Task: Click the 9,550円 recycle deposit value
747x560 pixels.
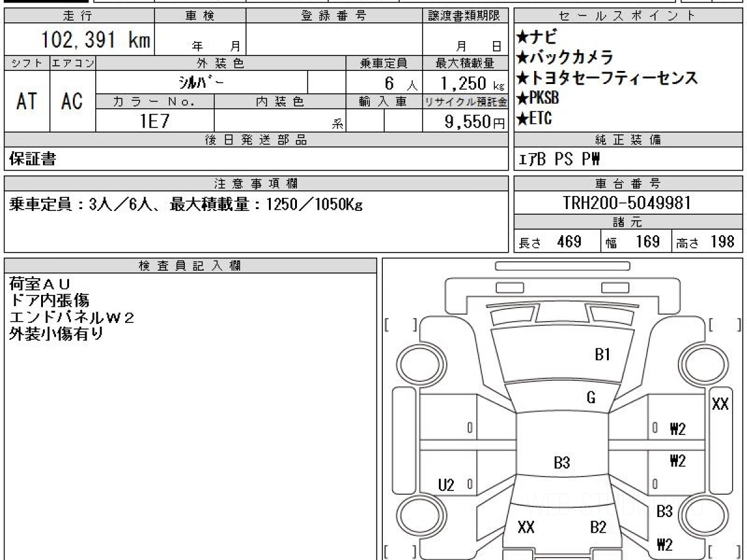Action: click(474, 122)
